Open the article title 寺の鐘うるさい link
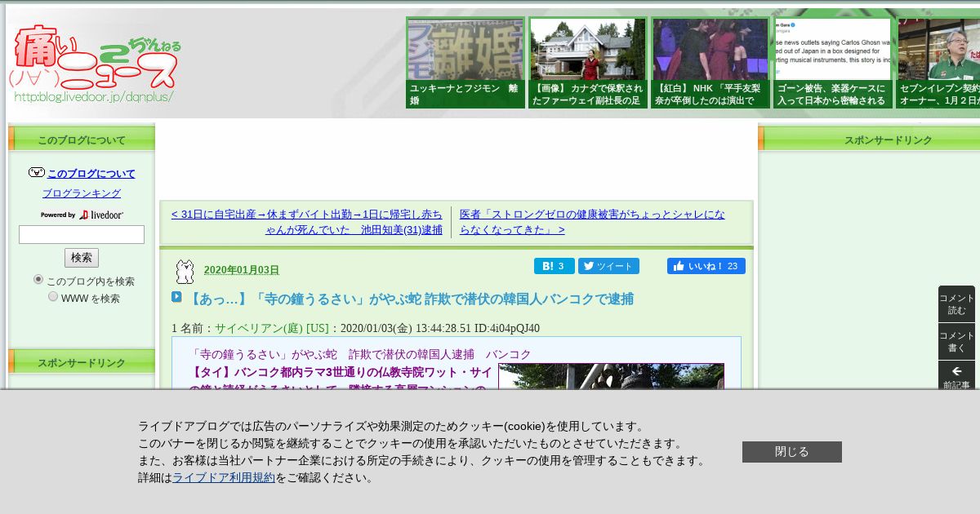The image size is (980, 514). click(x=410, y=299)
